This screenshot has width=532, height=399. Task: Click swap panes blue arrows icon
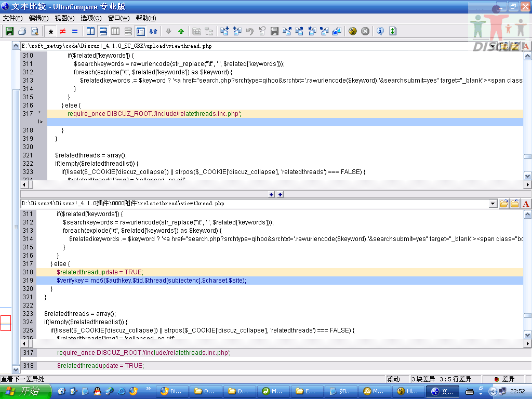(x=153, y=32)
